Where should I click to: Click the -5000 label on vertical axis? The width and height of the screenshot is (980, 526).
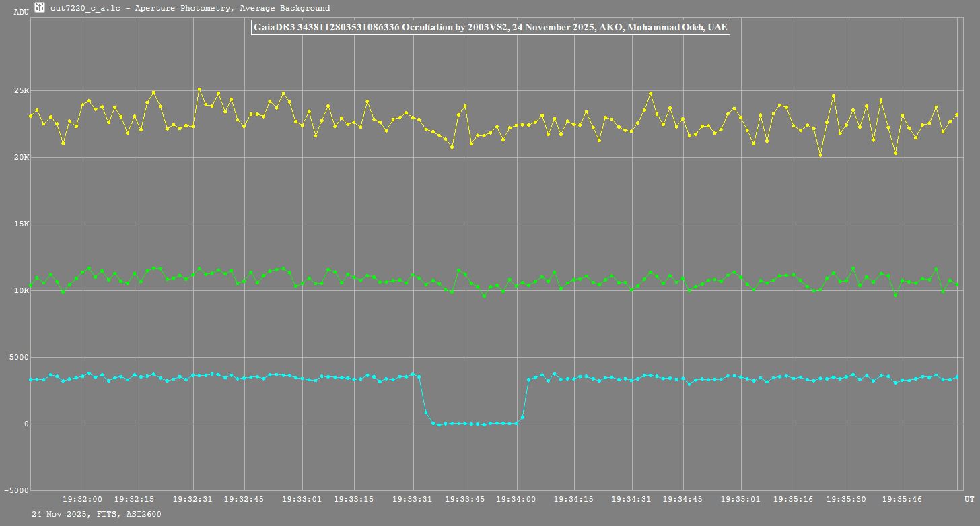17,491
